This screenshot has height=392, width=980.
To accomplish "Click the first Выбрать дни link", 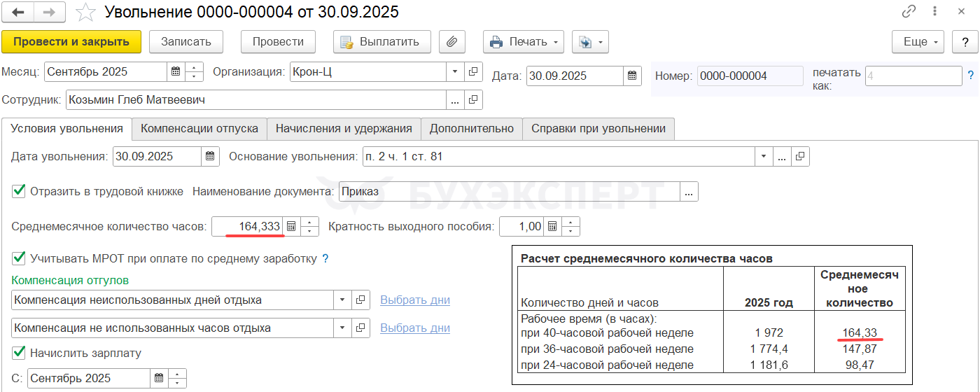I will [x=415, y=300].
